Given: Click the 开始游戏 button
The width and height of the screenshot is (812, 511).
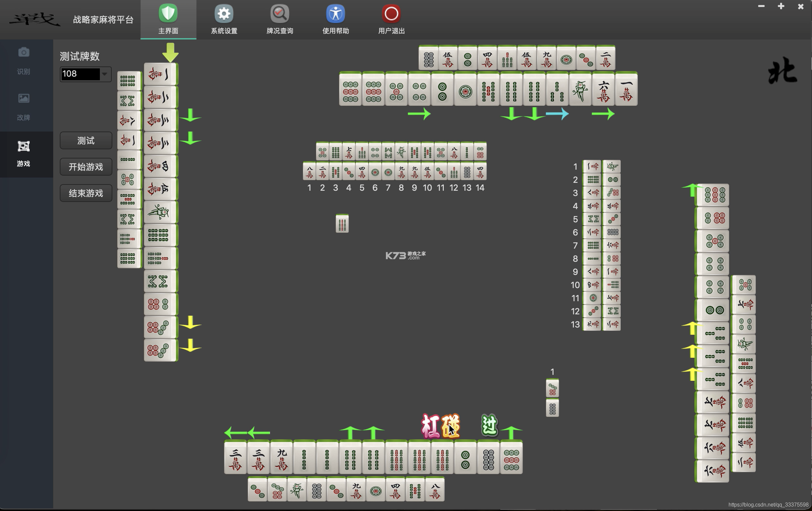Looking at the screenshot, I should (86, 167).
